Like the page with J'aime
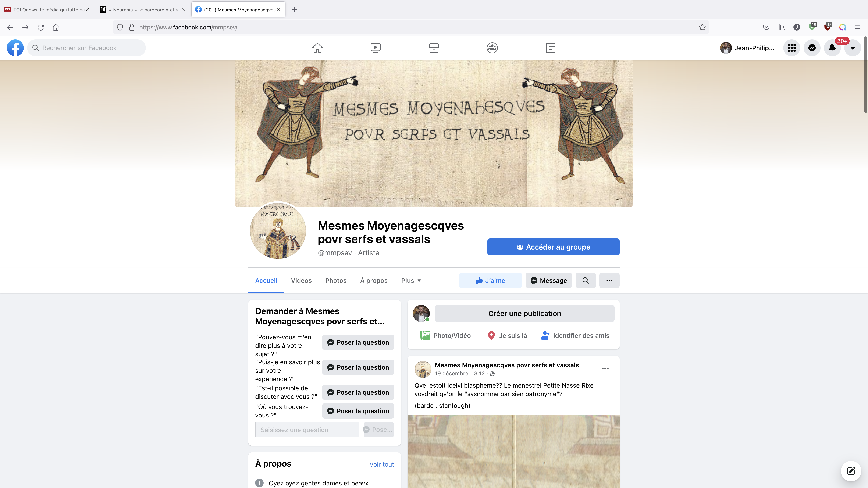The image size is (868, 488). [490, 281]
